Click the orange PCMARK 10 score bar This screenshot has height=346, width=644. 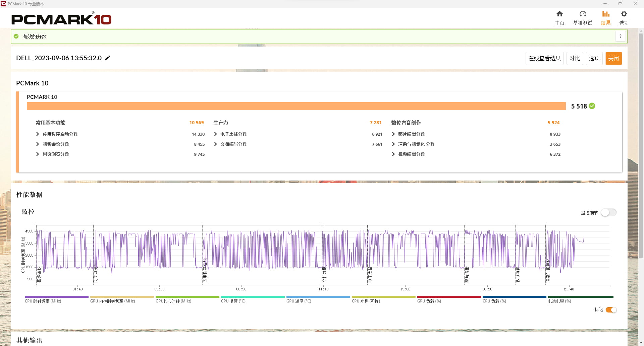tap(296, 106)
